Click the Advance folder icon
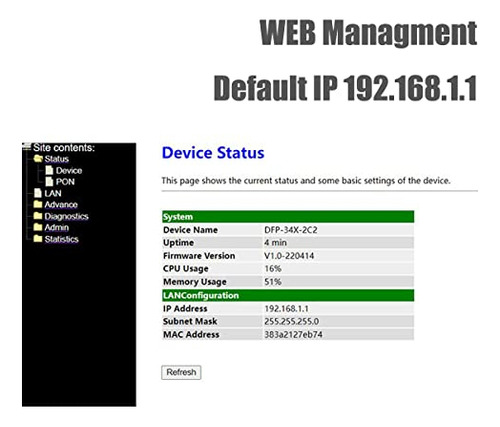 tap(38, 204)
